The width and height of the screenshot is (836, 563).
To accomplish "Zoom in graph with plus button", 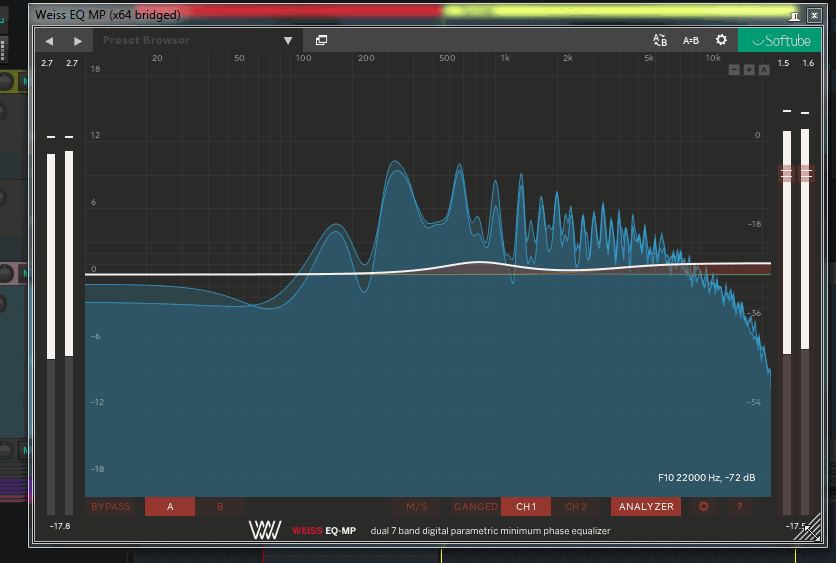I will pos(749,70).
